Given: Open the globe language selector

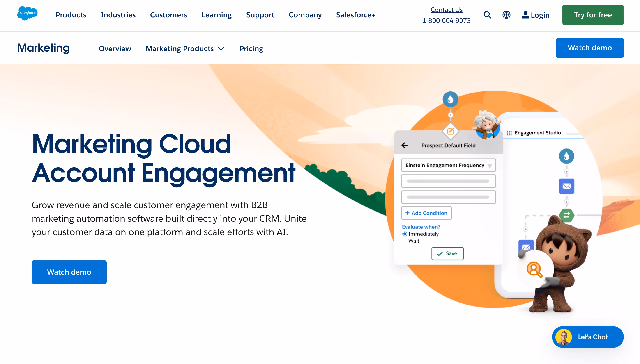Looking at the screenshot, I should pyautogui.click(x=506, y=15).
